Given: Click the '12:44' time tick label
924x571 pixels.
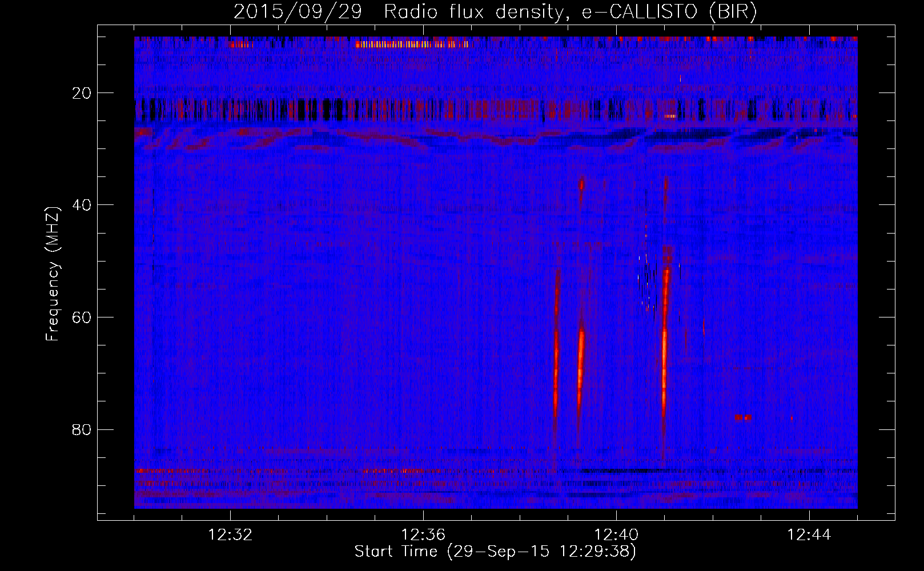Looking at the screenshot, I should [809, 535].
